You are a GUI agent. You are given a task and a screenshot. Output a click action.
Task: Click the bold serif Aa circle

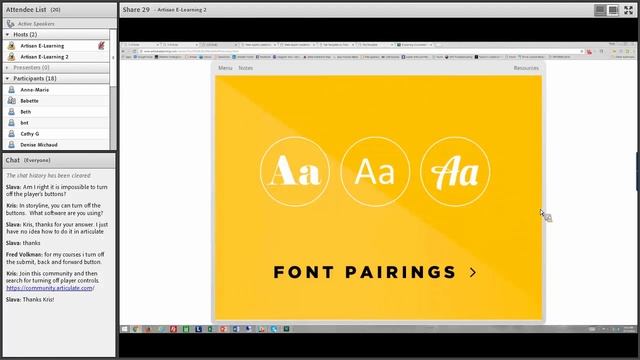pyautogui.click(x=295, y=171)
